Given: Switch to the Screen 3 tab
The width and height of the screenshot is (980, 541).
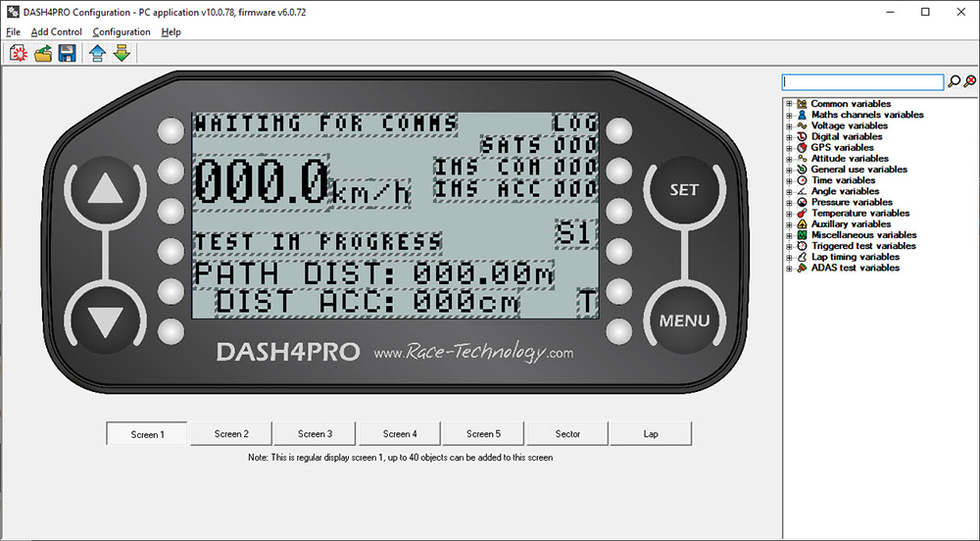Looking at the screenshot, I should pyautogui.click(x=315, y=433).
